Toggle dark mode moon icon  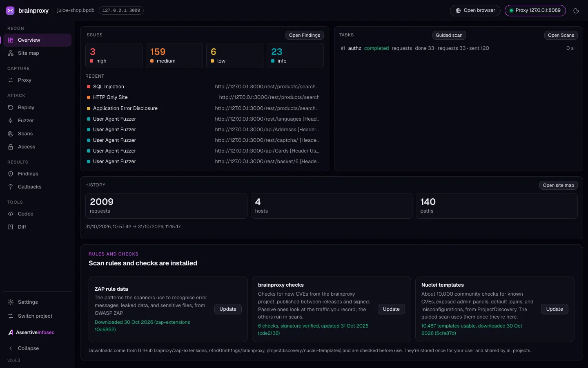576,11
